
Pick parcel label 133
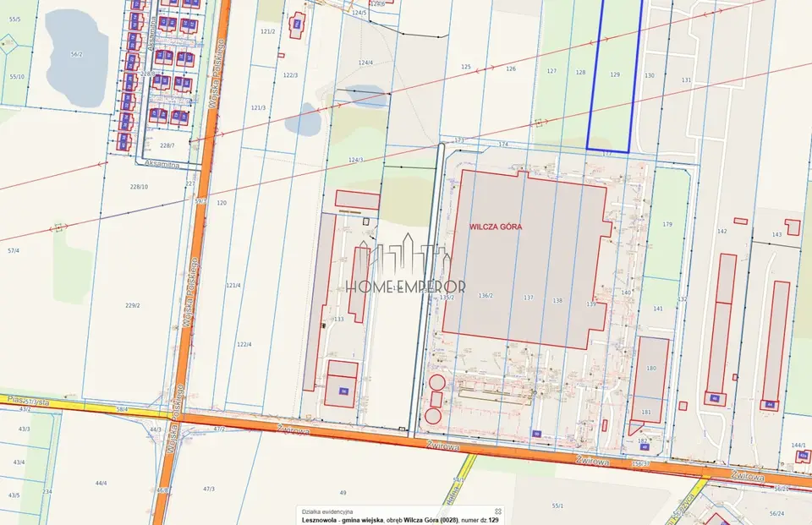coord(338,320)
